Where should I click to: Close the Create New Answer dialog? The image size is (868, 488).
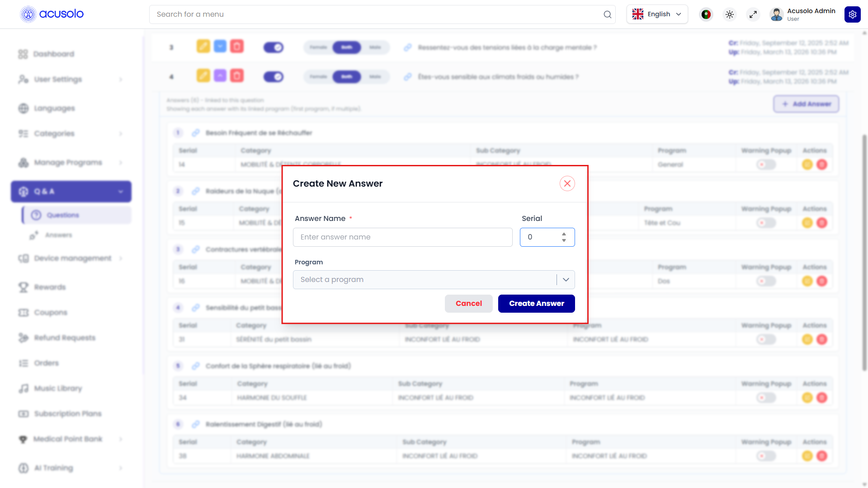567,183
